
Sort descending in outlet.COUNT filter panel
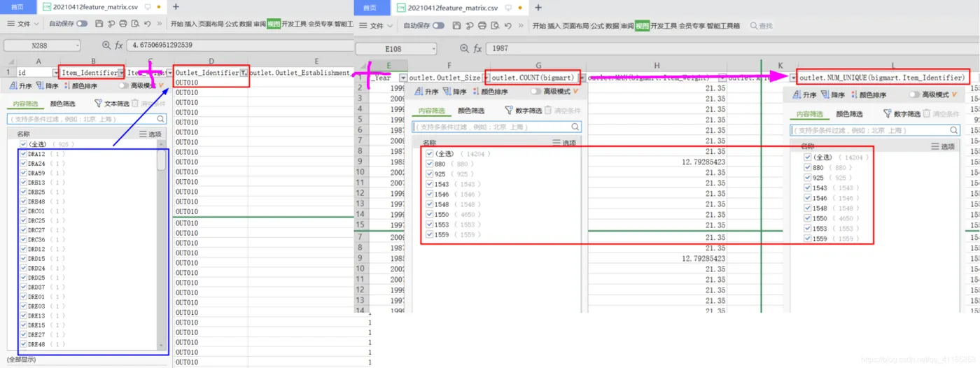point(455,92)
